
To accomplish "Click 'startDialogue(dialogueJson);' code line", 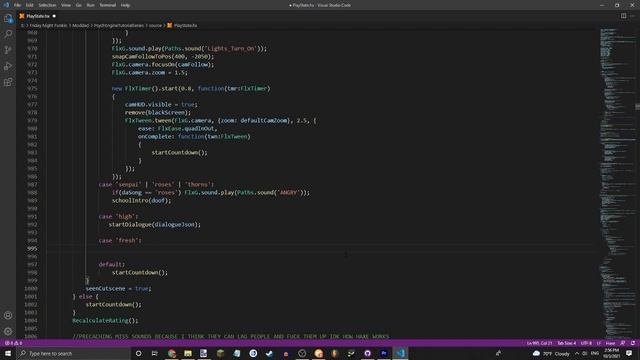I will 155,224.
